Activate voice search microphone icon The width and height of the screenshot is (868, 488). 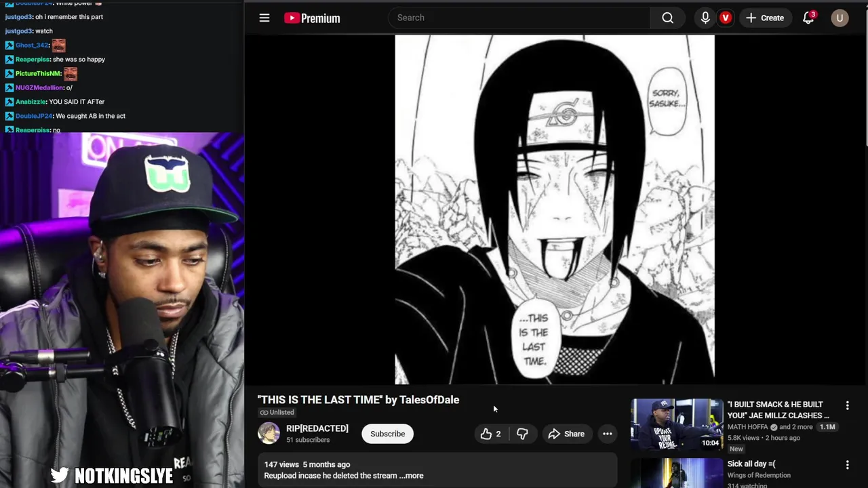coord(705,18)
